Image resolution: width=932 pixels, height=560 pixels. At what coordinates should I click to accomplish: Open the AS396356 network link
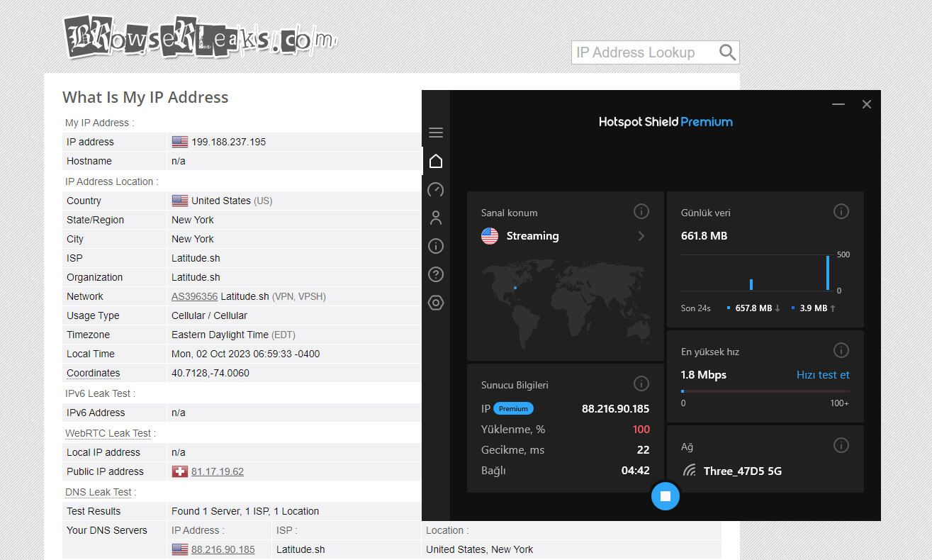coord(194,296)
